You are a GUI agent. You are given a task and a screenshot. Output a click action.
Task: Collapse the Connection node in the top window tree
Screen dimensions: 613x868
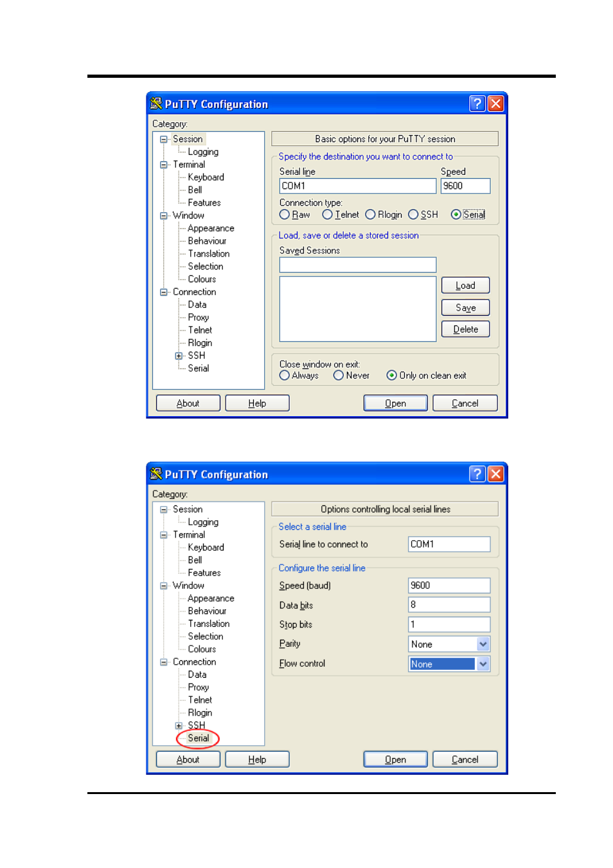click(x=164, y=292)
